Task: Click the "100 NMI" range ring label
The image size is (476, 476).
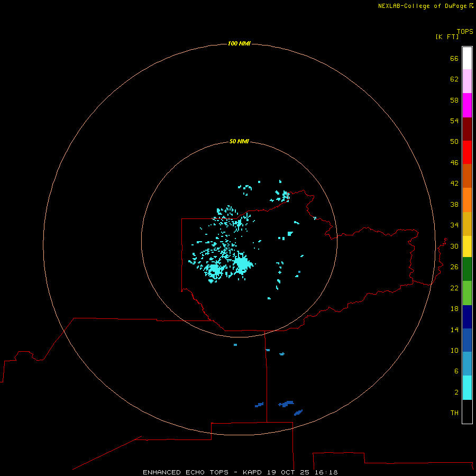Action: click(x=239, y=43)
